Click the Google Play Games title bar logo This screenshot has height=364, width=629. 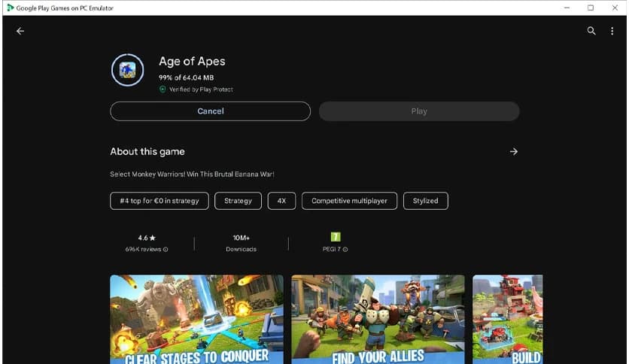coord(10,8)
